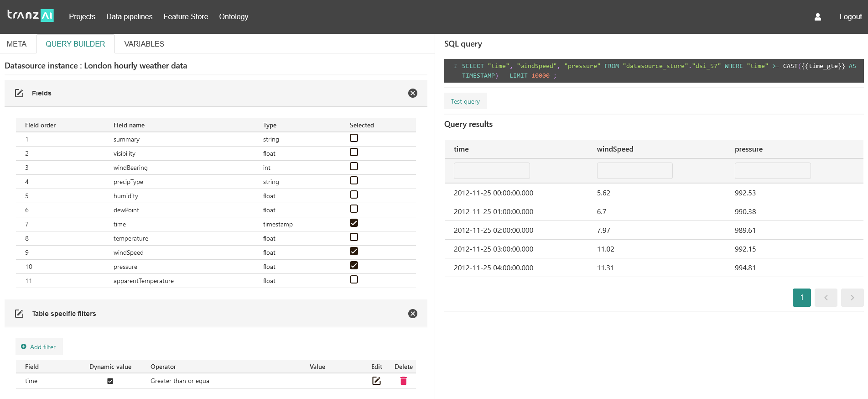Deselect the time field checkbox

click(354, 223)
